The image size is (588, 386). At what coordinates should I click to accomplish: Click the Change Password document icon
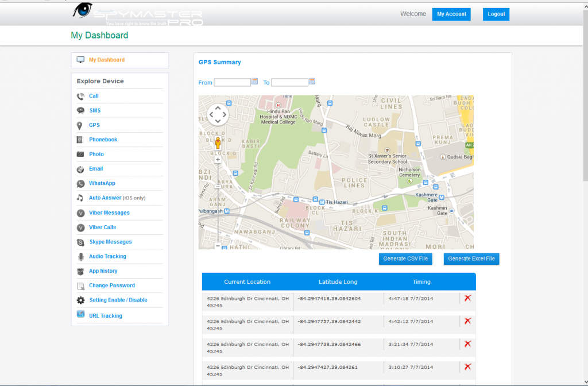pyautogui.click(x=80, y=286)
